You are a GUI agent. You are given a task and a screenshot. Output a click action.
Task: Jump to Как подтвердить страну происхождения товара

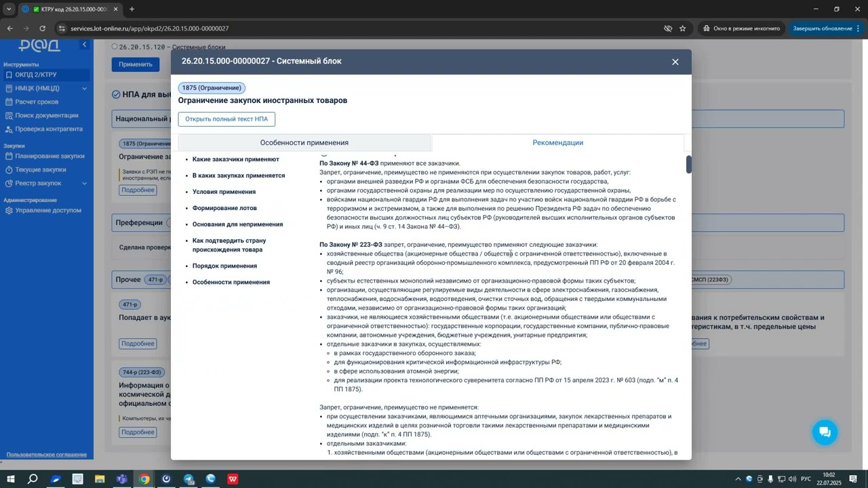[x=229, y=245]
